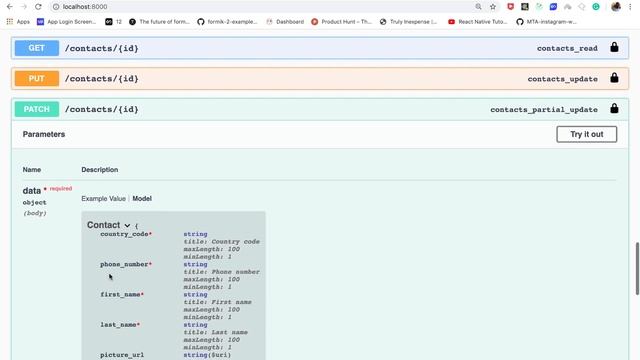
Task: Open the Apps grid shortcut in bookmarks bar
Action: (18, 22)
